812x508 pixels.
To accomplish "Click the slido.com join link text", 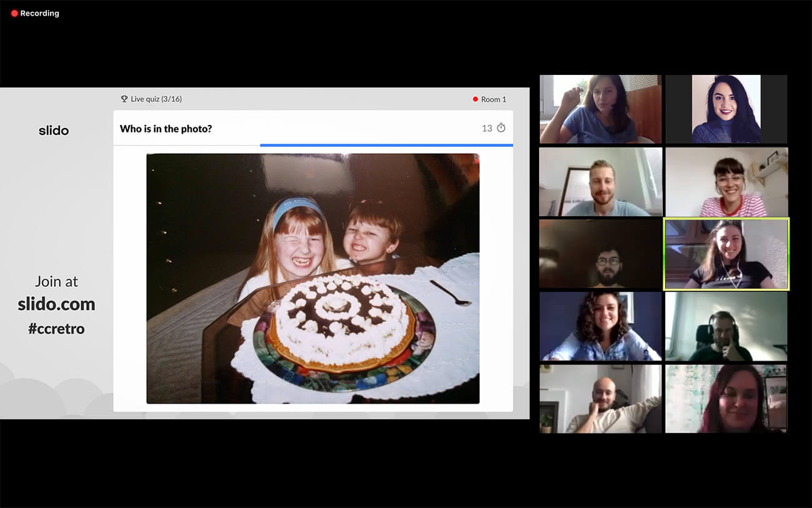I will pos(56,304).
